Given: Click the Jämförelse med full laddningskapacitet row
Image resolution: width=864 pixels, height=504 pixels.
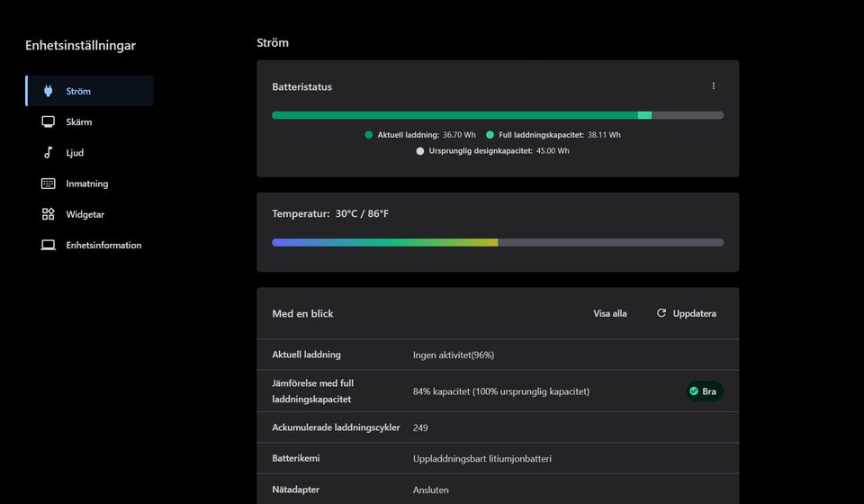Looking at the screenshot, I should coord(497,391).
